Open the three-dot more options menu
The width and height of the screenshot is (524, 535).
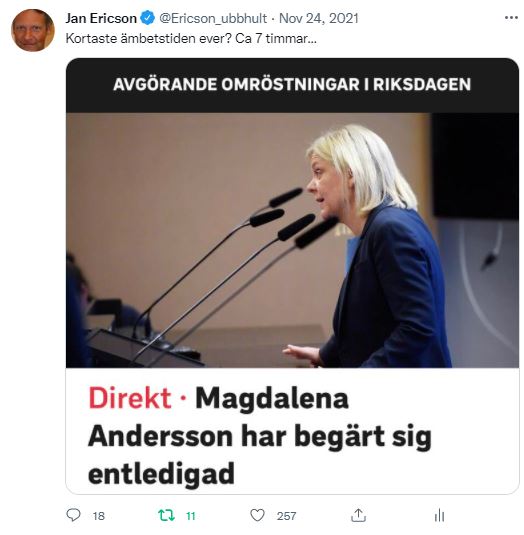(x=511, y=17)
